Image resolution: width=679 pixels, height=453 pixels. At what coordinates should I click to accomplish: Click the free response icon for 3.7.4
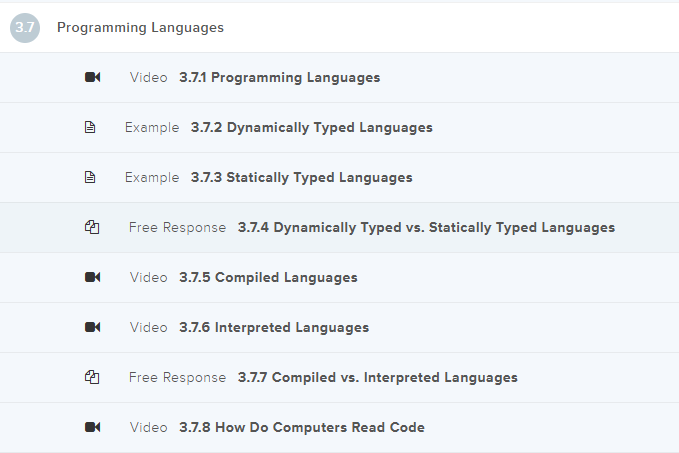point(92,228)
